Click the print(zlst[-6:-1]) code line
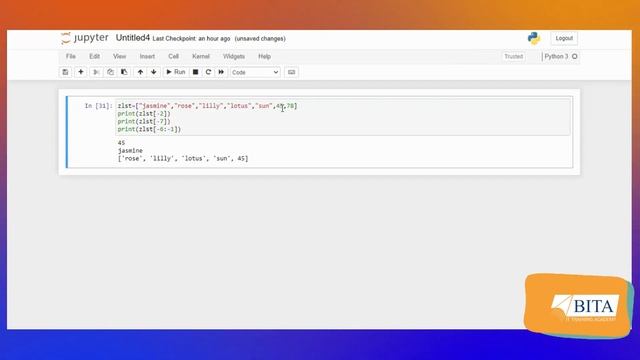 149,129
